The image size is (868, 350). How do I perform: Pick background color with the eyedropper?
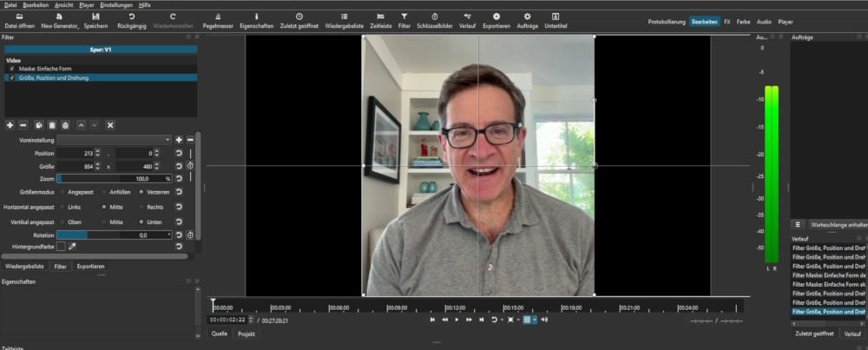(72, 246)
